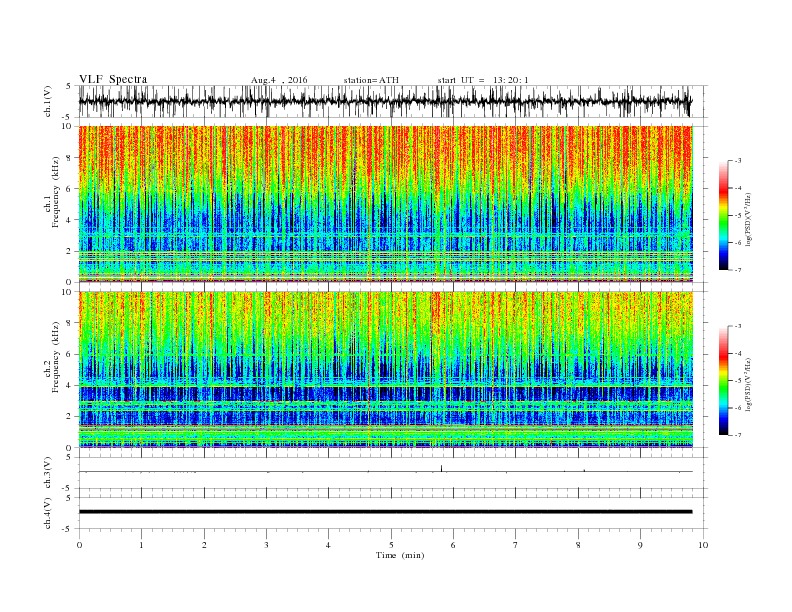Click the time axis tick label "1"
Image resolution: width=792 pixels, height=612 pixels.
(141, 545)
